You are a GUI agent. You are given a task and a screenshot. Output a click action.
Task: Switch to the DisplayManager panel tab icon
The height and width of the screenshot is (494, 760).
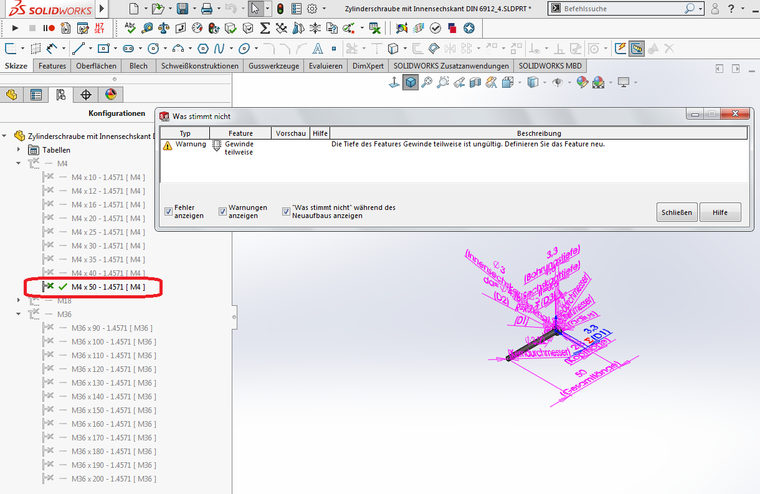[111, 95]
